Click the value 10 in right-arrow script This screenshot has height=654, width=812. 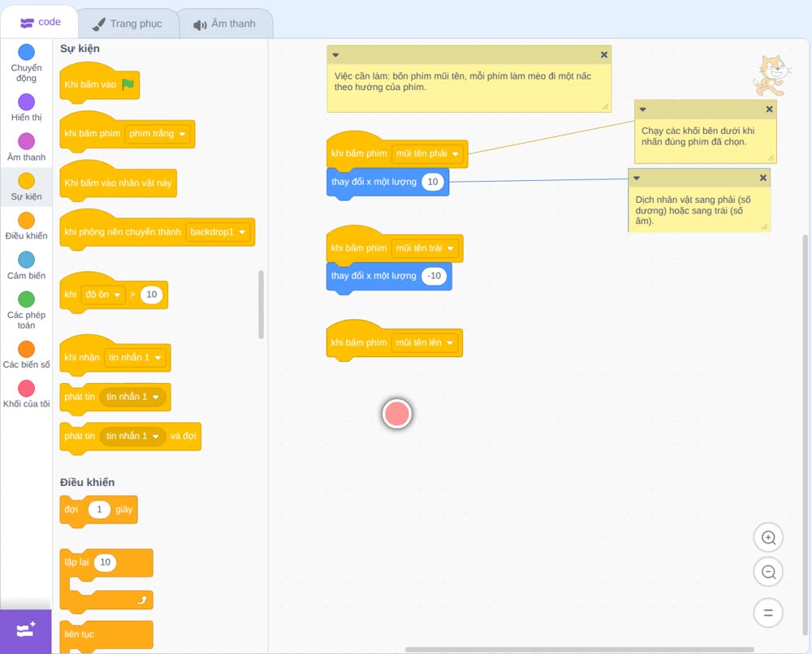(433, 182)
